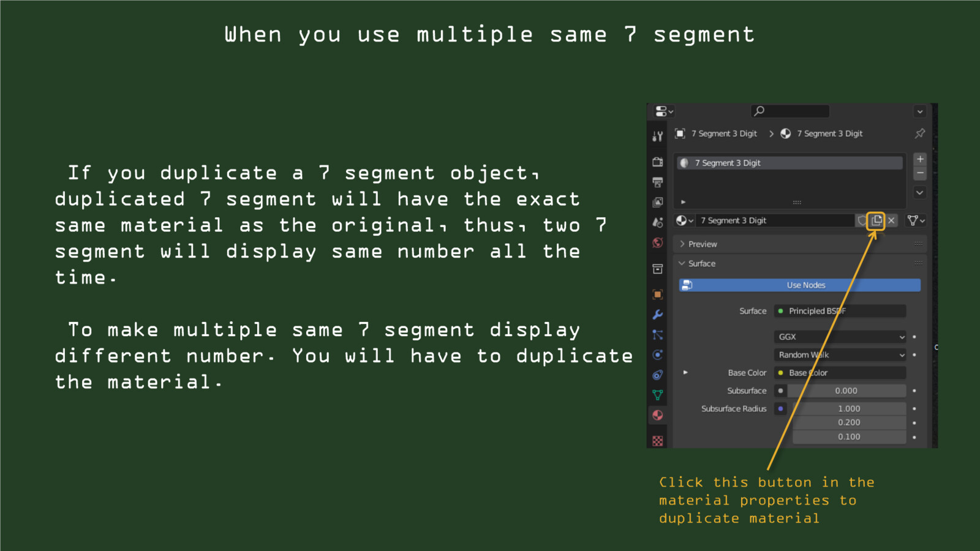Click the Subsurface 0.000 value slider
The image size is (980, 551).
(x=846, y=391)
